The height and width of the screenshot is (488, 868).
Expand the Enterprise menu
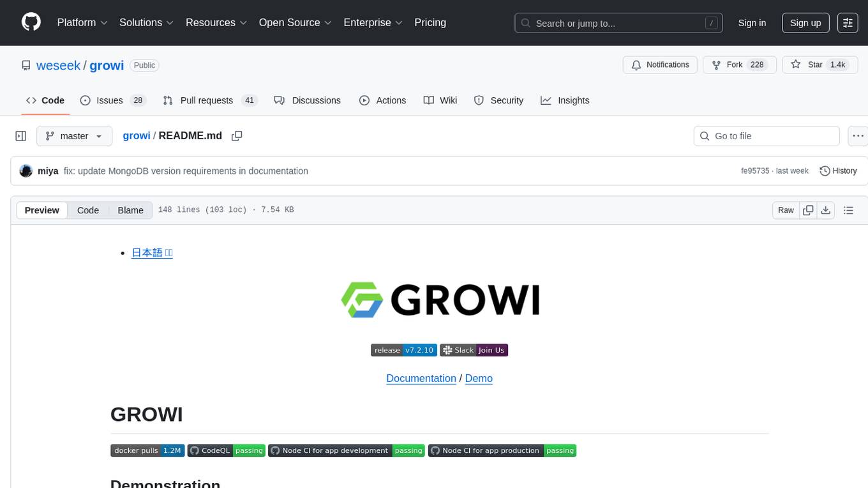coord(373,22)
